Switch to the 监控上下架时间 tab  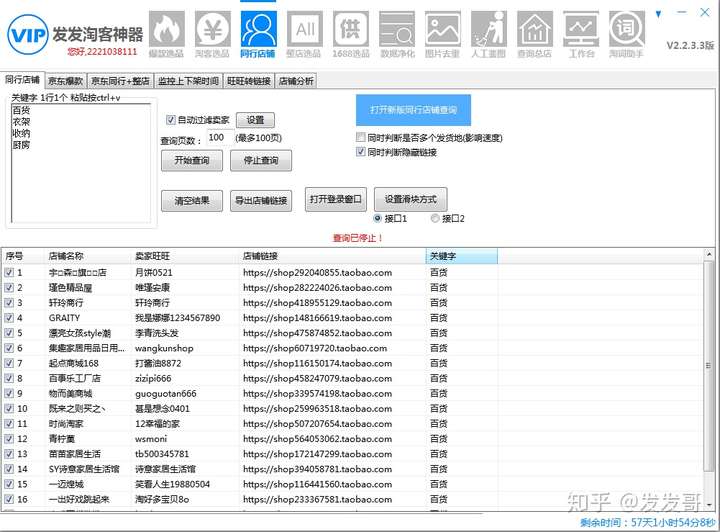point(188,81)
